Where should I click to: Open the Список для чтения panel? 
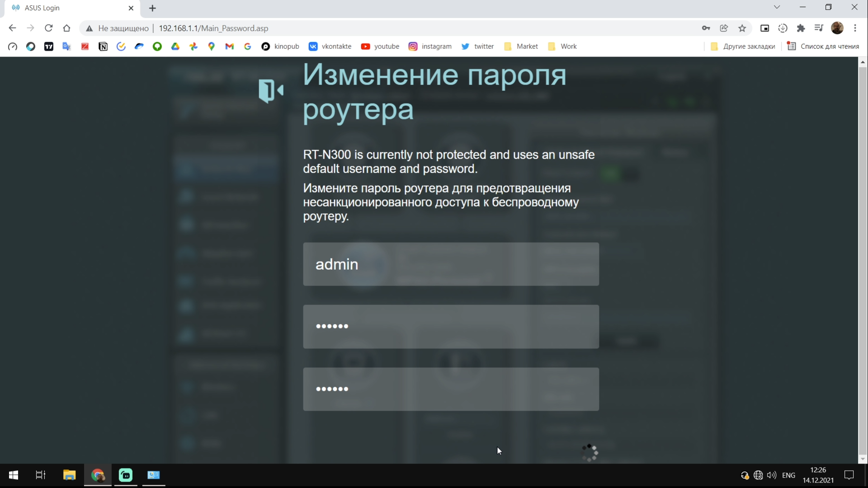coord(823,46)
